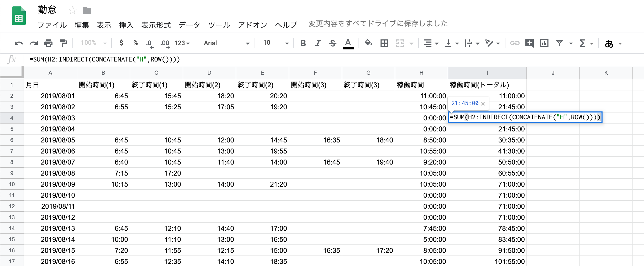
Task: Click the Undo arrow icon
Action: tap(19, 43)
